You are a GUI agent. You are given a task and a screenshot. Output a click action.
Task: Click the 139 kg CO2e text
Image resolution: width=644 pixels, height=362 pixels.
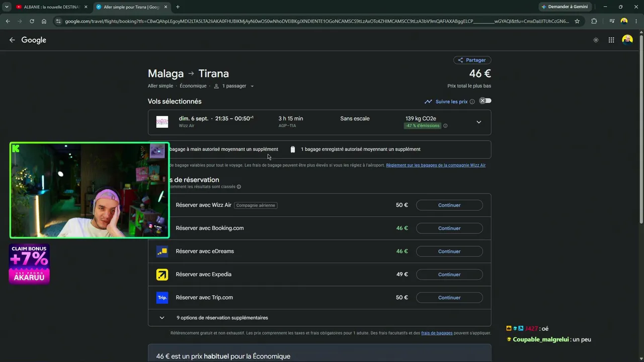pyautogui.click(x=421, y=119)
